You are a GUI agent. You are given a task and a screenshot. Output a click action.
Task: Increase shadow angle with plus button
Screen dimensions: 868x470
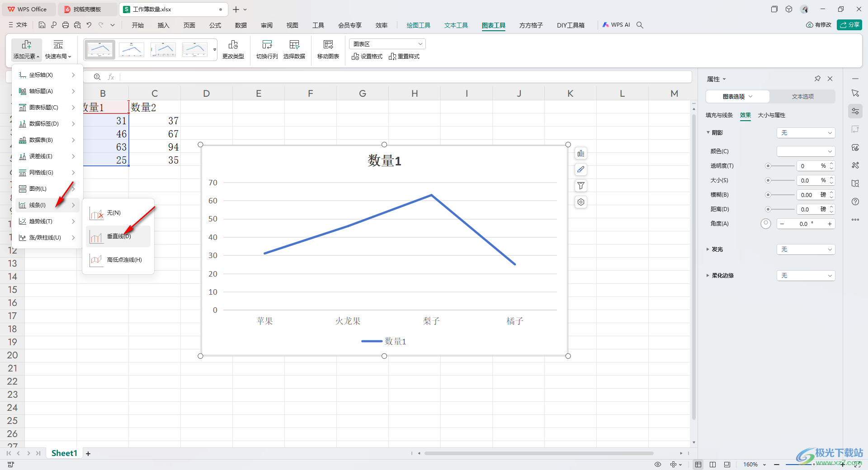[x=830, y=224]
